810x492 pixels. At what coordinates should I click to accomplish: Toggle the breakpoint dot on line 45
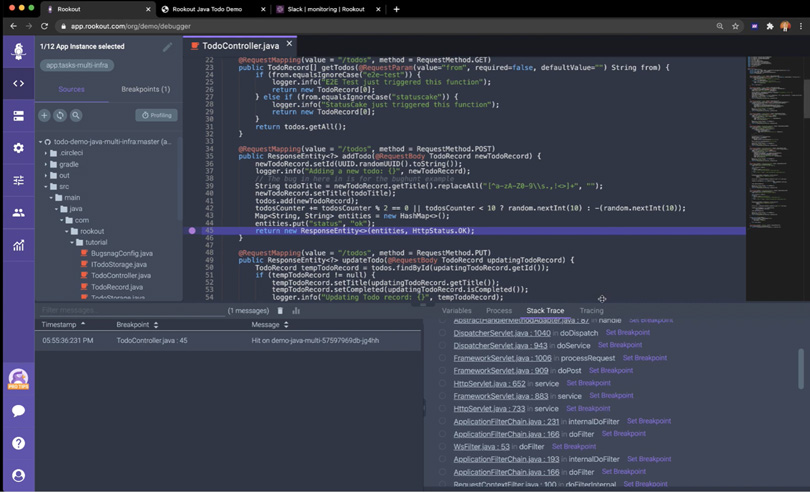point(192,230)
